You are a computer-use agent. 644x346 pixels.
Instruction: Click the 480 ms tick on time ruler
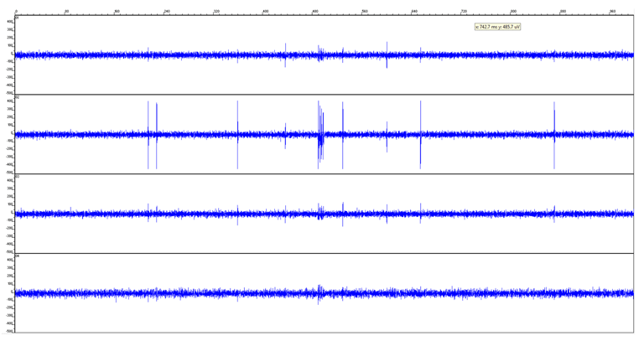pos(315,12)
